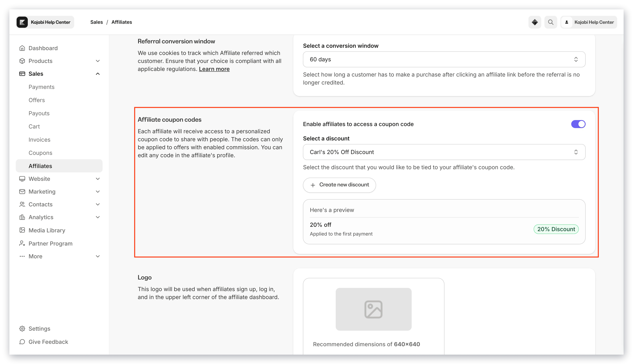Click the Kajabi Help Center site switcher
This screenshot has width=633, height=364.
(x=45, y=22)
